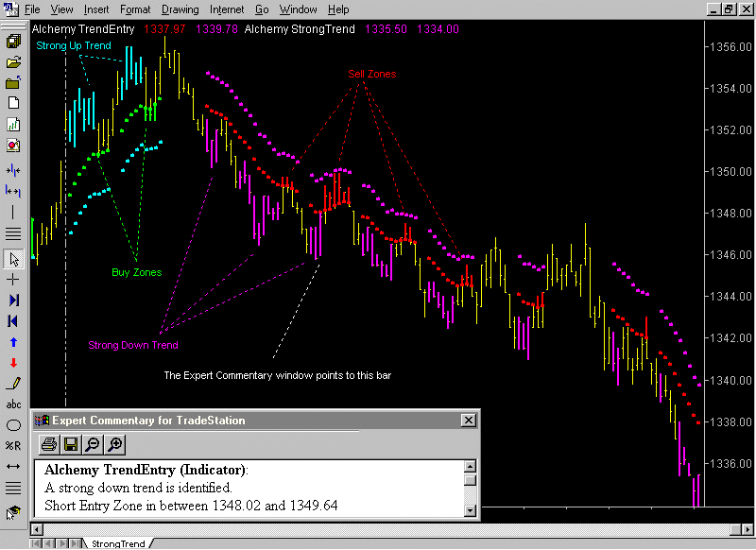This screenshot has height=550, width=756.
Task: Insert a red down arrow marker
Action: pos(13,363)
